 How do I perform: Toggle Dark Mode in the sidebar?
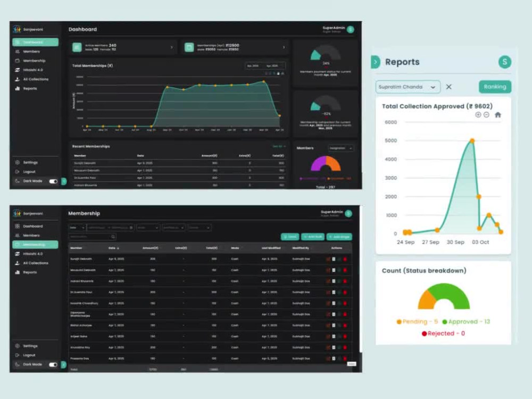click(53, 181)
